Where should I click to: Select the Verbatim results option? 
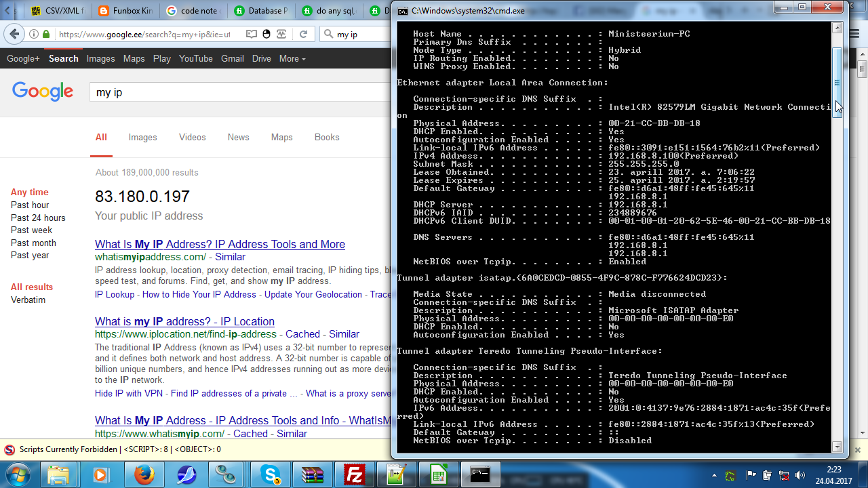[28, 300]
